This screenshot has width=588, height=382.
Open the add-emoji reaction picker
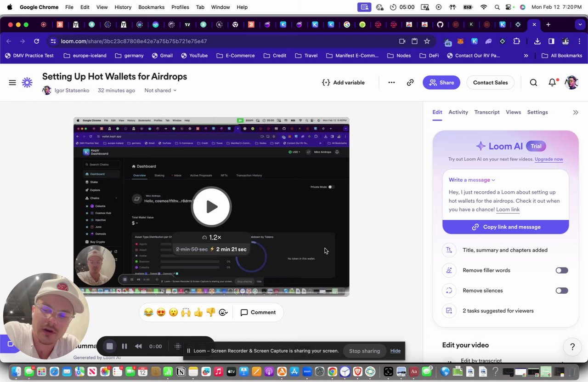tap(223, 312)
